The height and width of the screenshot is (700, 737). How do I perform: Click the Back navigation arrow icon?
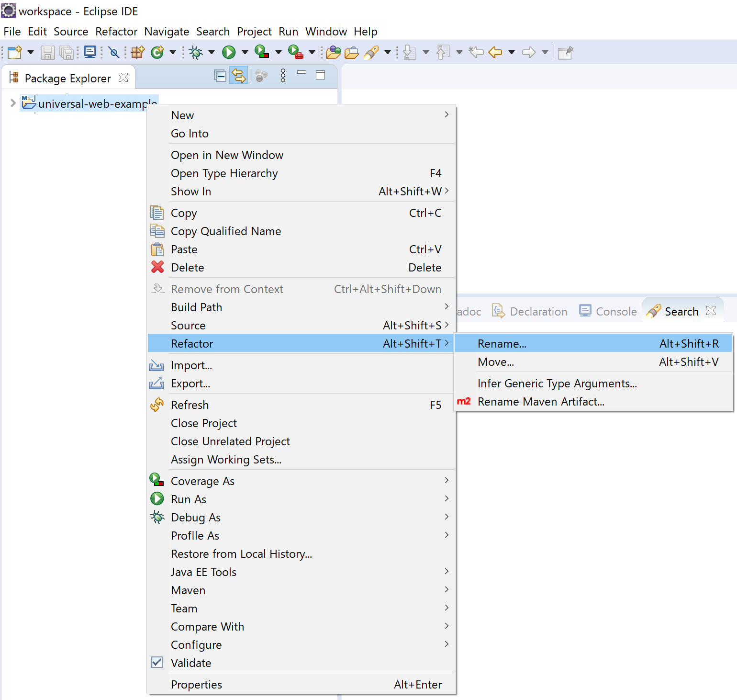tap(495, 52)
